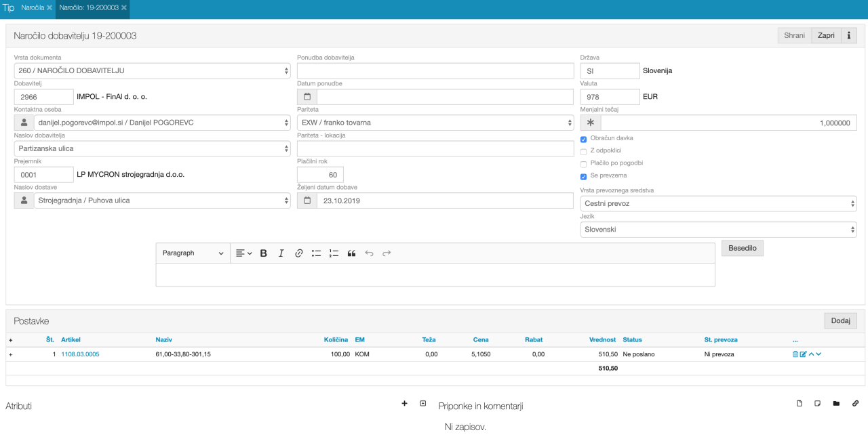Insert a block quote in the editor
The width and height of the screenshot is (868, 443).
click(351, 253)
